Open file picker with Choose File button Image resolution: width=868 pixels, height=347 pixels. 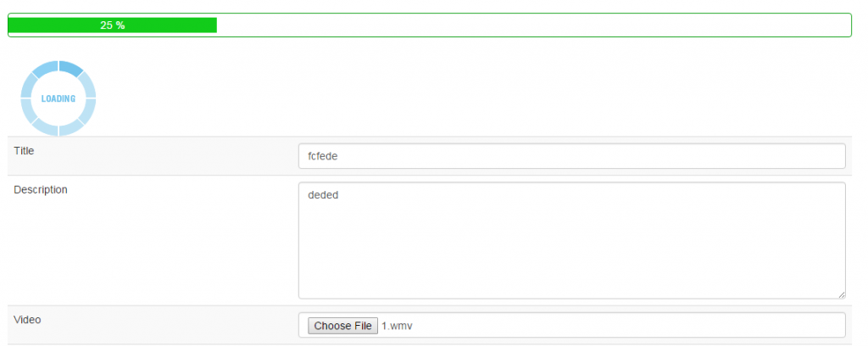tap(342, 326)
